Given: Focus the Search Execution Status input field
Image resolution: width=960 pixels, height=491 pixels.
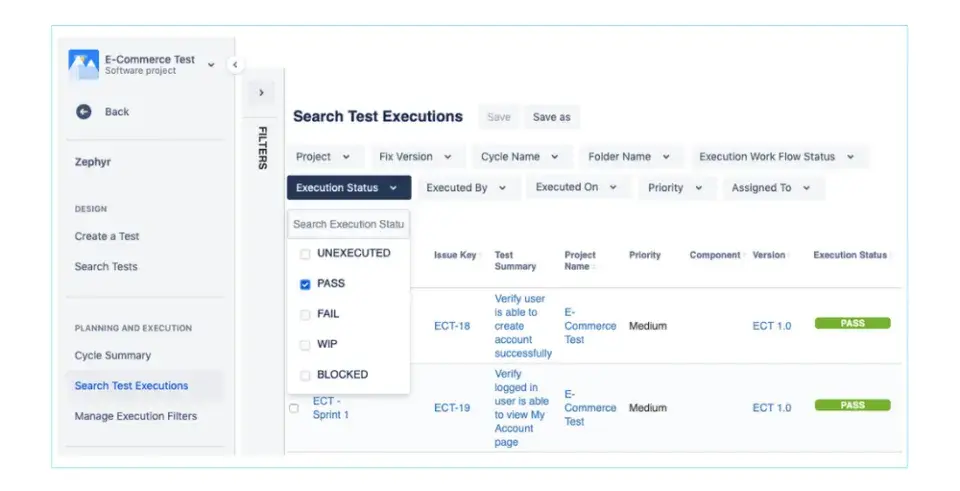Looking at the screenshot, I should pos(348,224).
